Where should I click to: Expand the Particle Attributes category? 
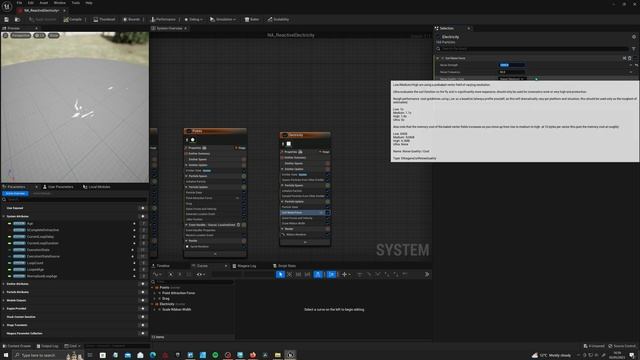[x=4, y=292]
